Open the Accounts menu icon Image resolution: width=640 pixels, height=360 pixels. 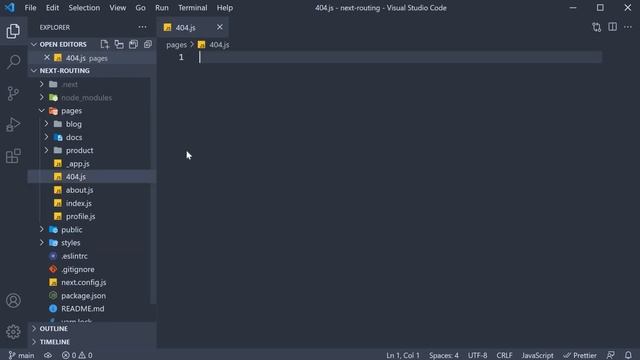pos(13,301)
